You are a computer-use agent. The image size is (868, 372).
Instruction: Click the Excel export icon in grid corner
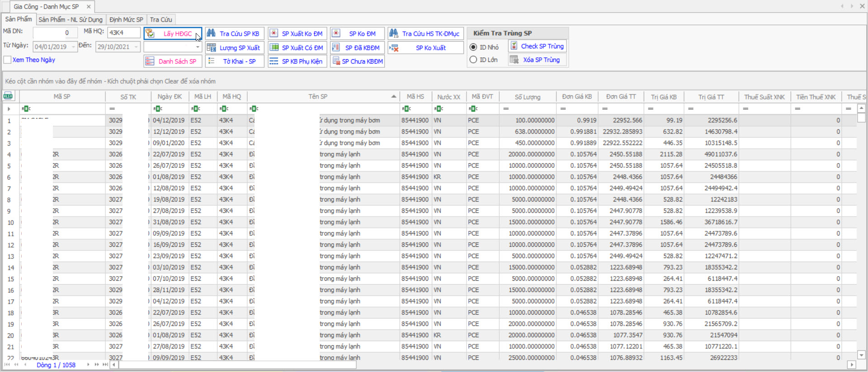tap(8, 96)
